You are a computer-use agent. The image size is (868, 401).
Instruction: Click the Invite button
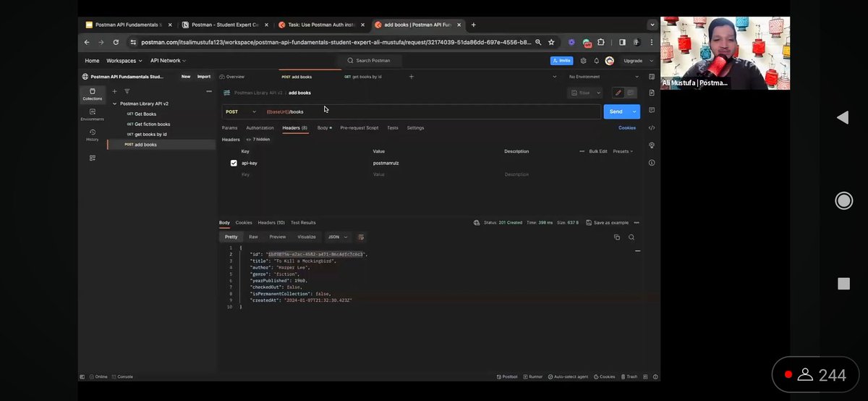coord(561,61)
